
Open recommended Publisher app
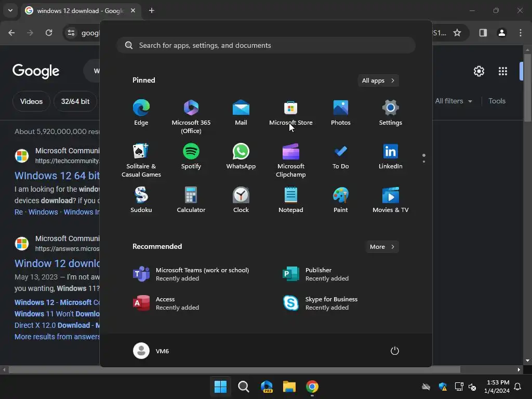click(x=315, y=274)
